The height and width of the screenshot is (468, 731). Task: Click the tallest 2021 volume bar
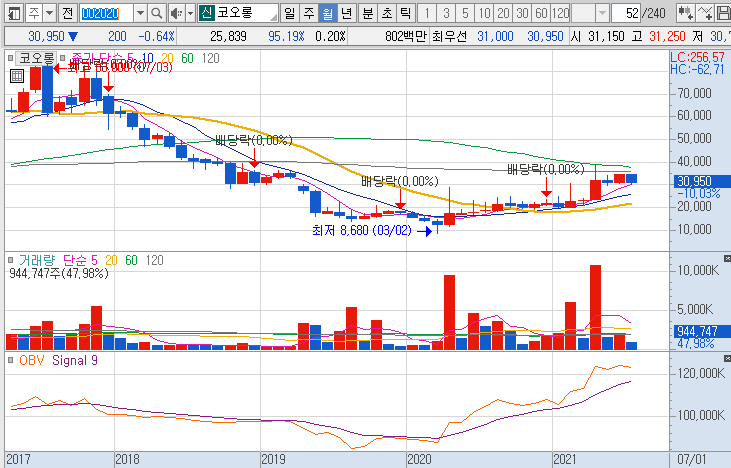pos(595,307)
